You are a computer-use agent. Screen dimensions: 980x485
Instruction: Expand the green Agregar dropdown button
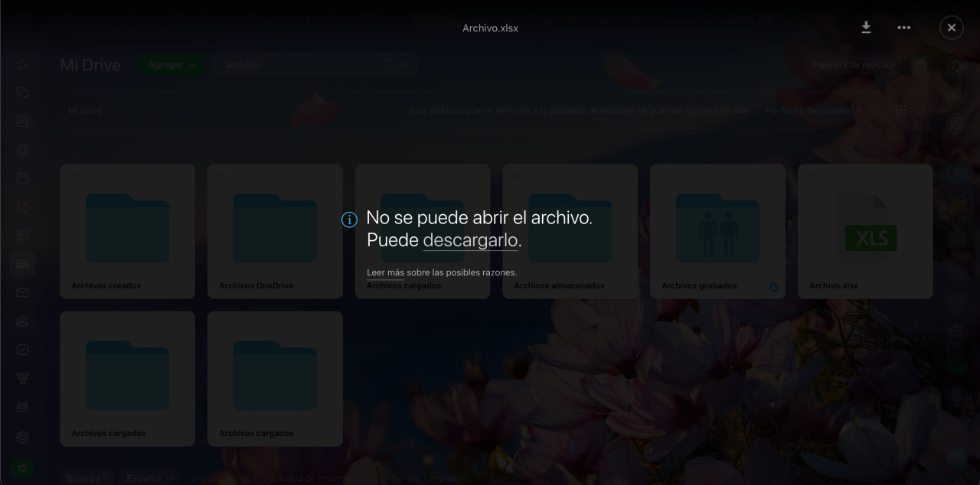click(171, 65)
